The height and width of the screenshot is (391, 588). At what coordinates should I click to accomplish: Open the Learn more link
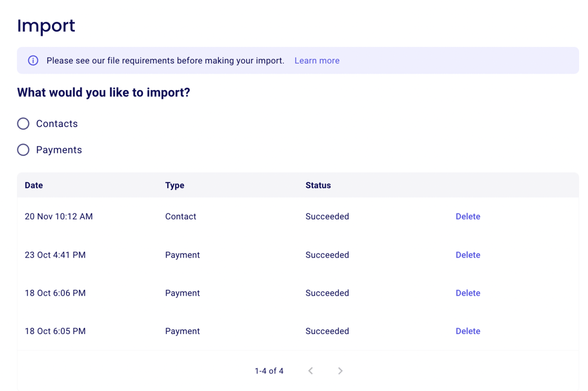pos(317,60)
